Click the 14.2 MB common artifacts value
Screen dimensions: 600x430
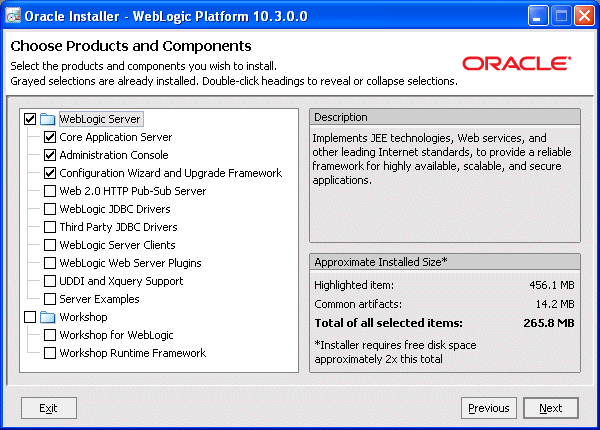(555, 304)
